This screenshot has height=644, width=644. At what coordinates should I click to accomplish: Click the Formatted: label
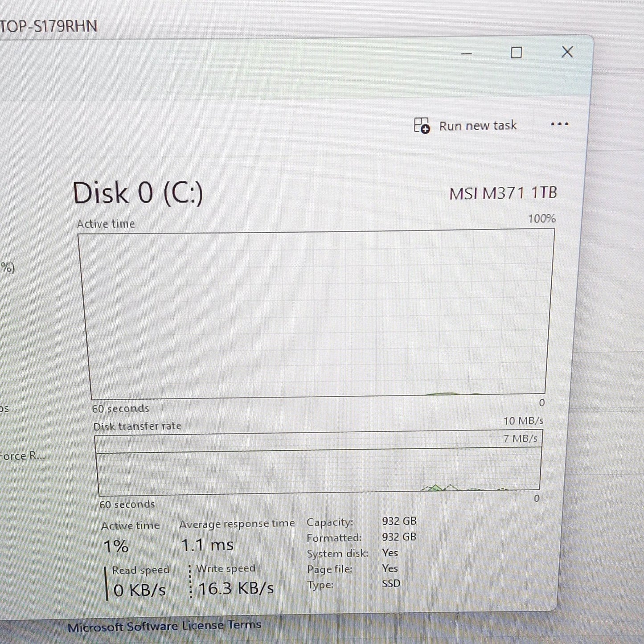tap(334, 538)
